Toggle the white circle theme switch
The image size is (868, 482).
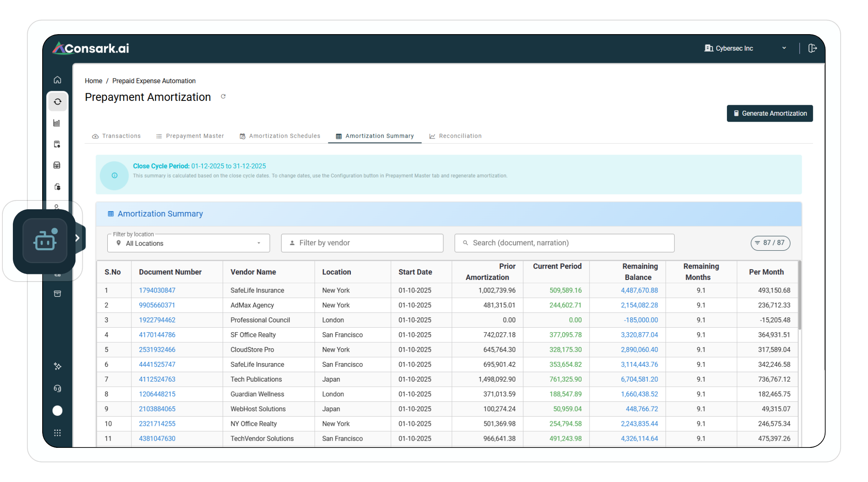coord(57,411)
